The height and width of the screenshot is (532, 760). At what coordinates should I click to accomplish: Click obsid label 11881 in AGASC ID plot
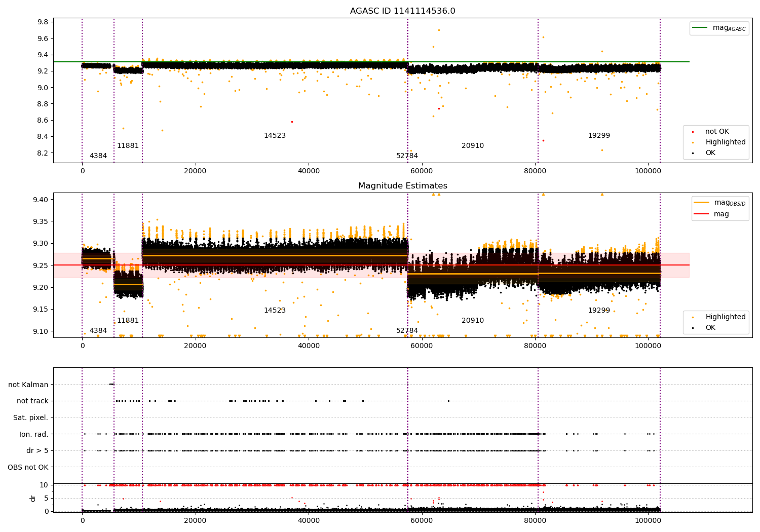pos(128,146)
